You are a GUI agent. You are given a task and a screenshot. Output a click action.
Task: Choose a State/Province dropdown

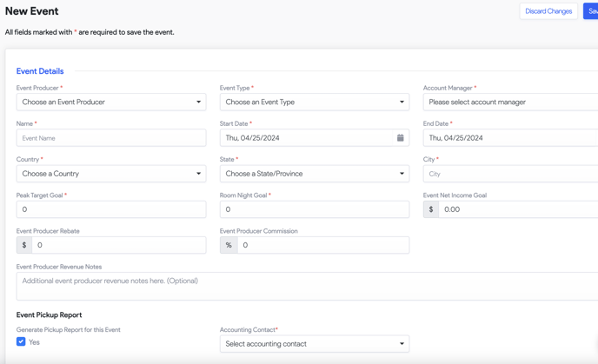coord(314,174)
